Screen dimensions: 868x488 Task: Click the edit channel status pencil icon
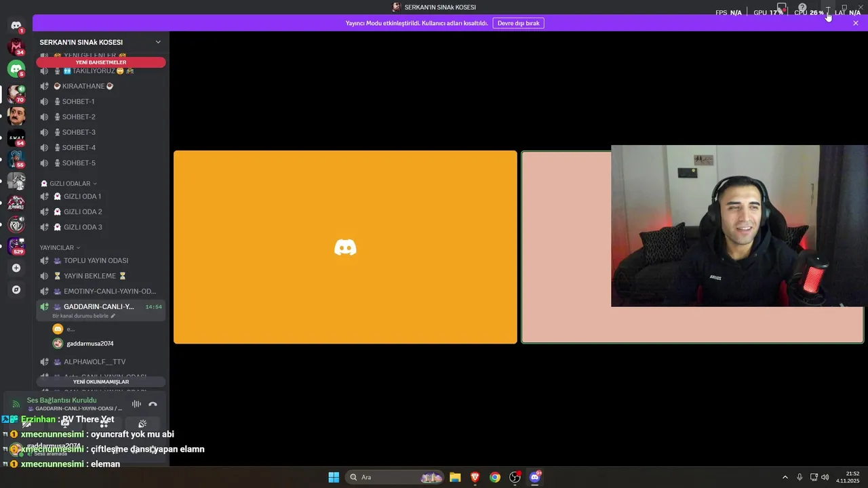(113, 316)
